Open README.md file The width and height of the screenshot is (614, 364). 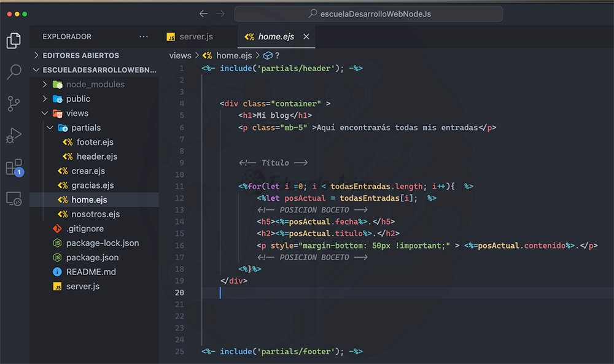point(91,272)
